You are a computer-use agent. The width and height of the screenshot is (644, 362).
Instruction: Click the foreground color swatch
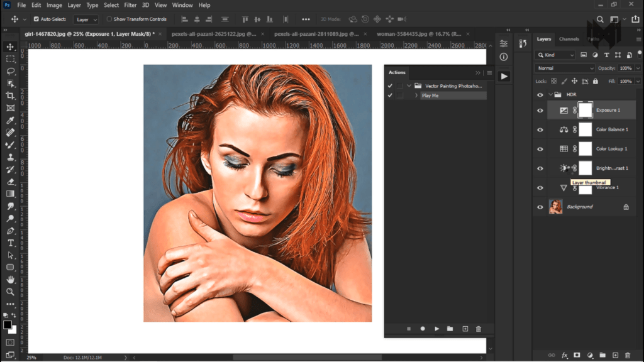(7, 325)
